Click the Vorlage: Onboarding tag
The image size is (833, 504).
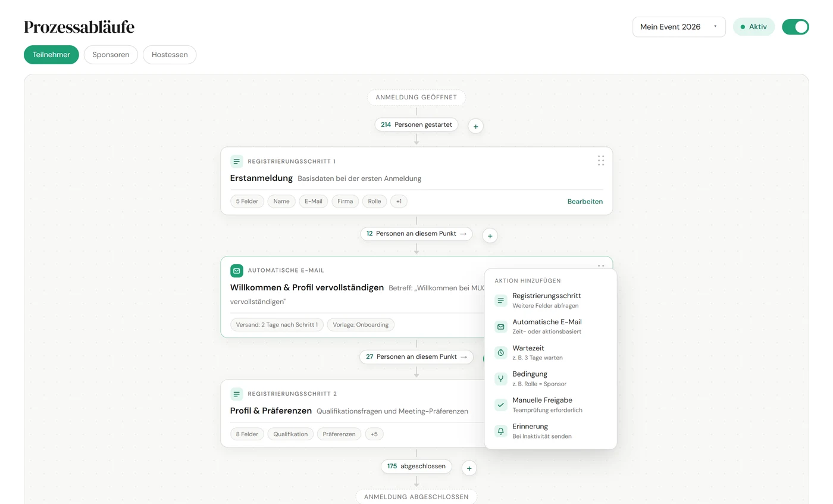click(x=361, y=325)
